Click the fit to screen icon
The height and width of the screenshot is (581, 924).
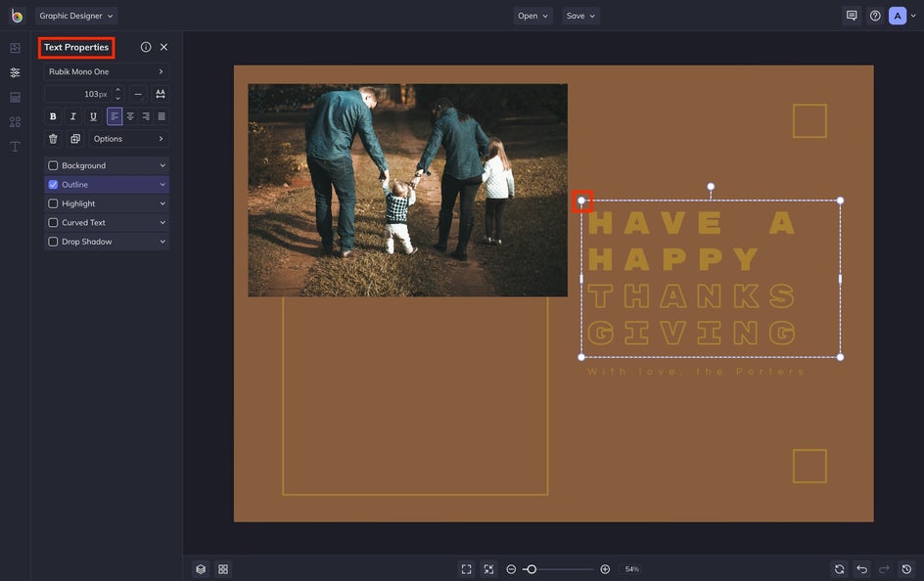(x=466, y=569)
